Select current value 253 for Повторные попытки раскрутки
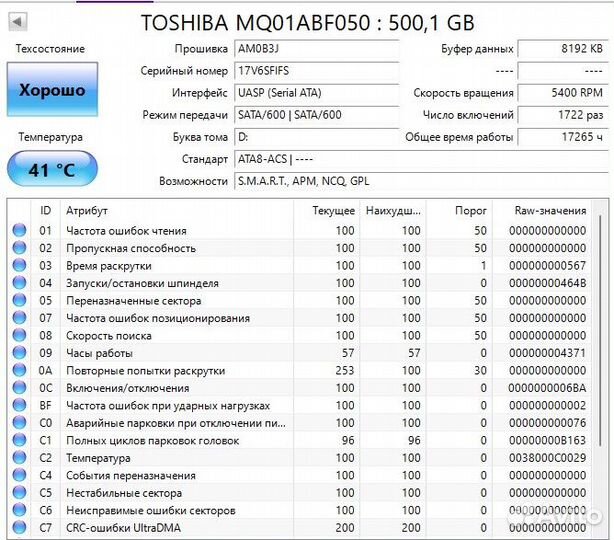 tap(345, 370)
